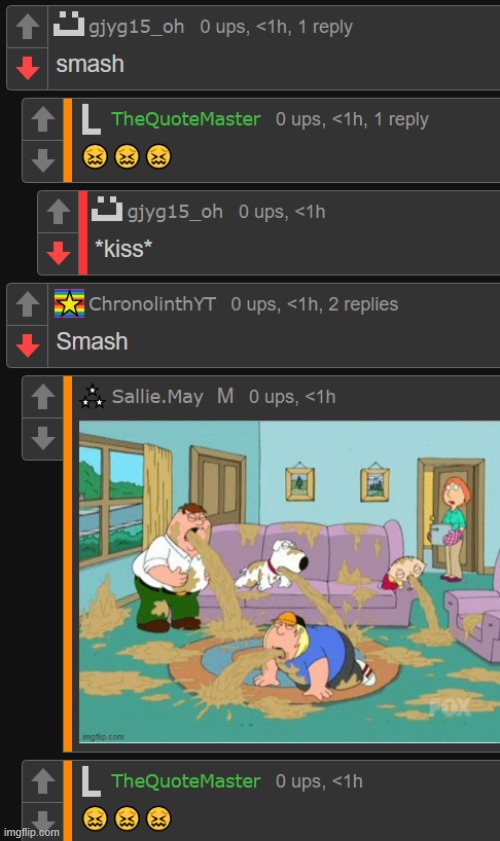Upvote gjyg15_oh's "smash" comment
Screen dimensions: 500x841
pos(27,26)
